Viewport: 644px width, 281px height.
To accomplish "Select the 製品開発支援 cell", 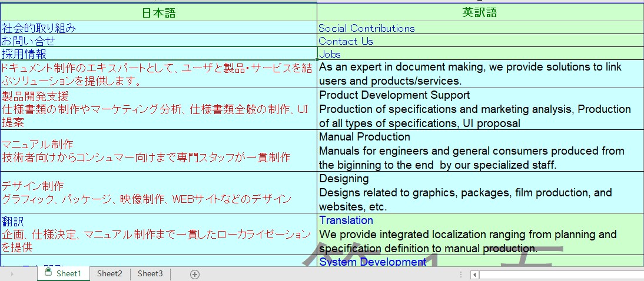I will pos(158,109).
